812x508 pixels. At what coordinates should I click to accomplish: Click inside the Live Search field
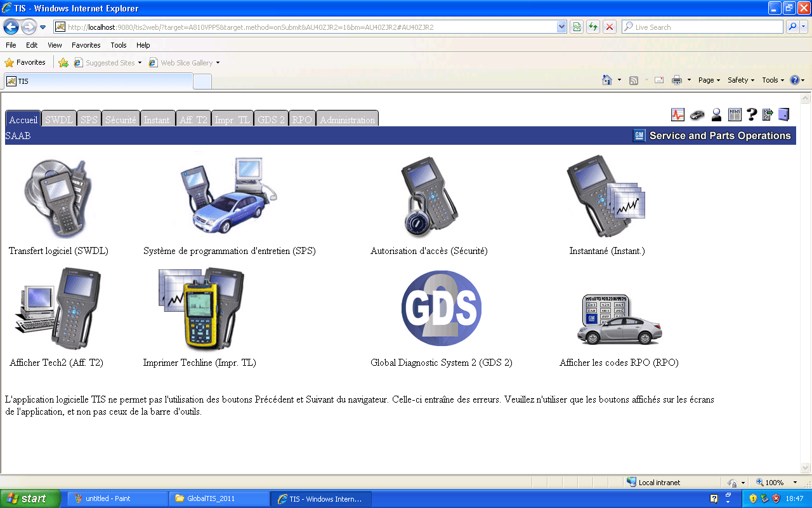click(x=698, y=27)
